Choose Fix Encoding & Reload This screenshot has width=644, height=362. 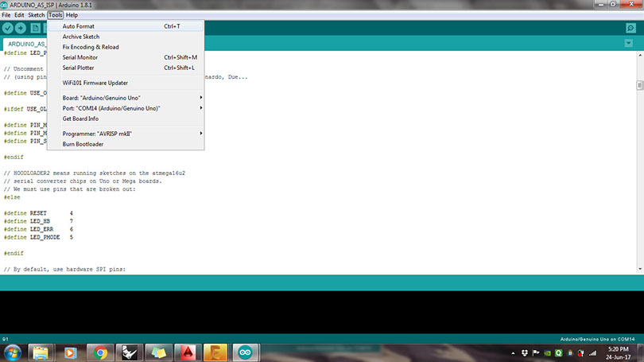(x=126, y=47)
